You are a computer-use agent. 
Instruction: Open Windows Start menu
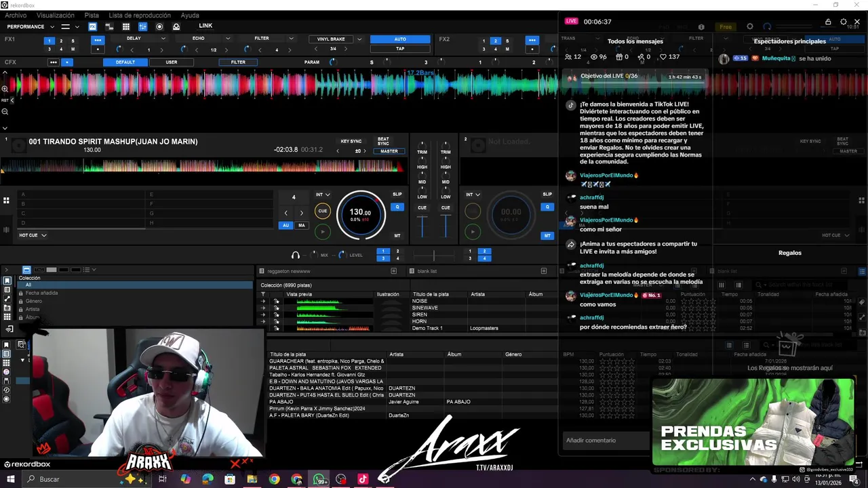[x=10, y=479]
